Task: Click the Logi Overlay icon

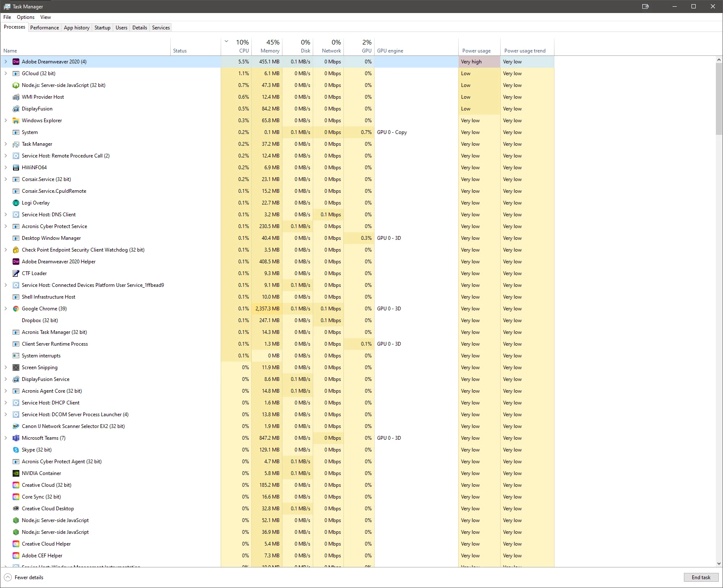Action: [x=16, y=203]
